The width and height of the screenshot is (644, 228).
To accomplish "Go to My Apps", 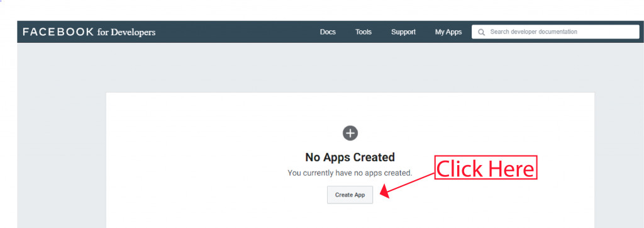I will (x=448, y=31).
